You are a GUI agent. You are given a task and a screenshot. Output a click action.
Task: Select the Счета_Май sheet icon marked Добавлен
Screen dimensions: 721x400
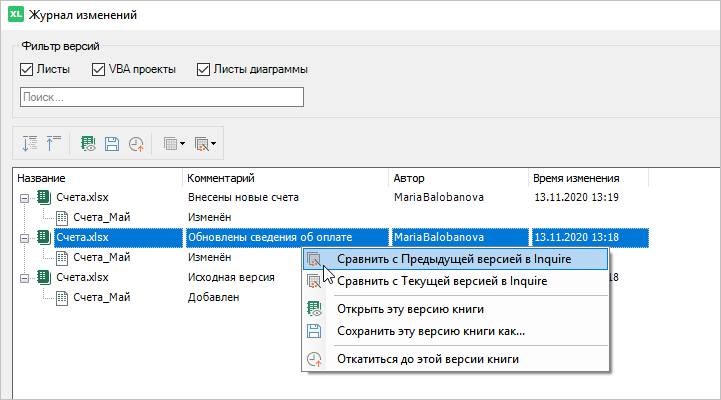(x=62, y=297)
